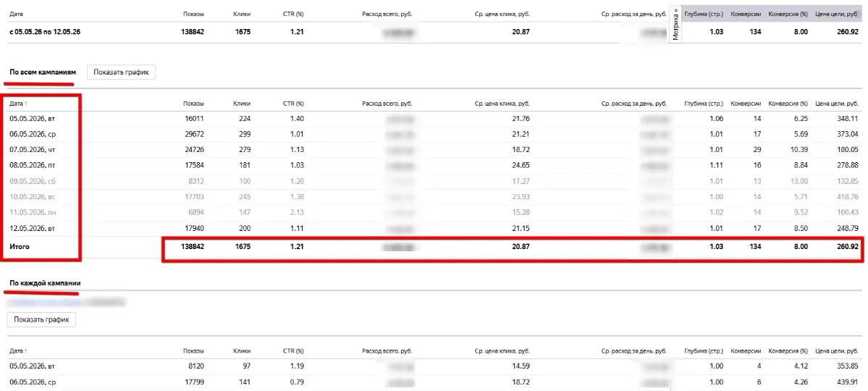868x391 pixels.
Task: Select the period text с 05.05.26 по 12.05.26
Action: point(45,32)
